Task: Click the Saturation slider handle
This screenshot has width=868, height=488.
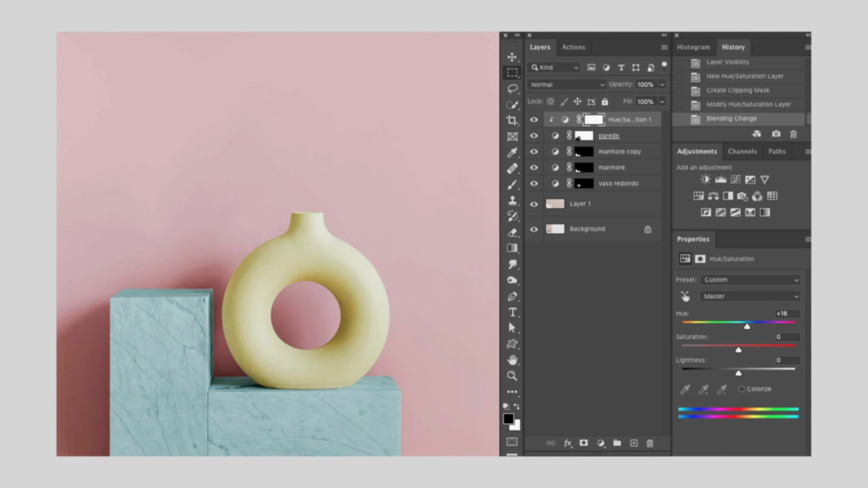Action: (738, 350)
